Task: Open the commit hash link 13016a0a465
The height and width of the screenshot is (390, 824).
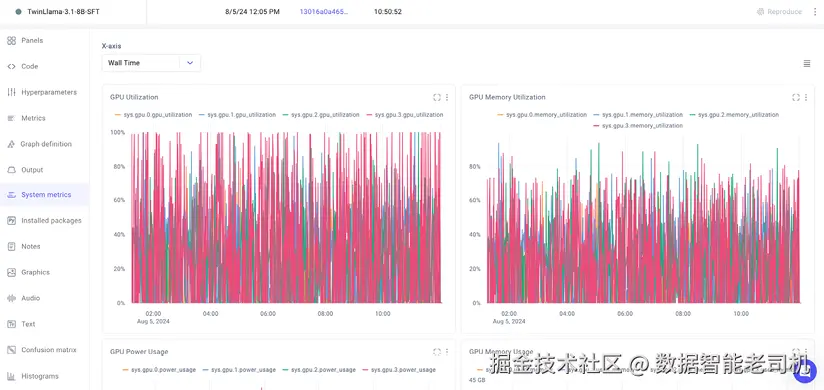Action: point(324,12)
